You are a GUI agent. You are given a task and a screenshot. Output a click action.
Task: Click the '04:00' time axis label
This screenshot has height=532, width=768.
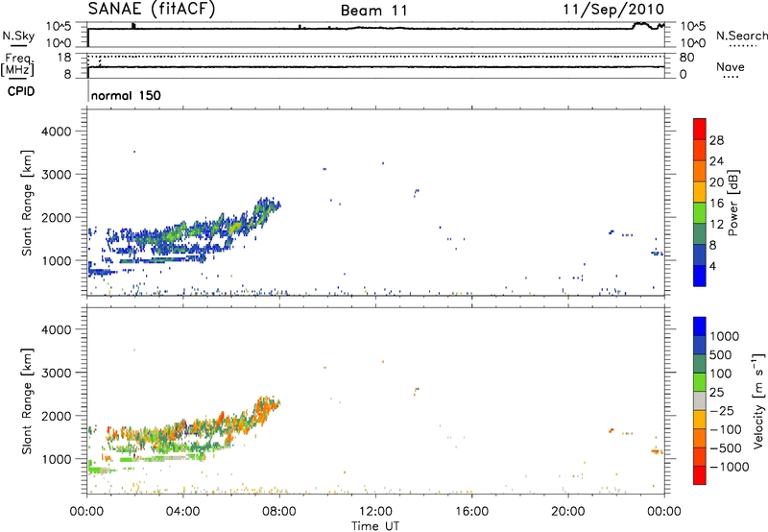click(x=182, y=512)
